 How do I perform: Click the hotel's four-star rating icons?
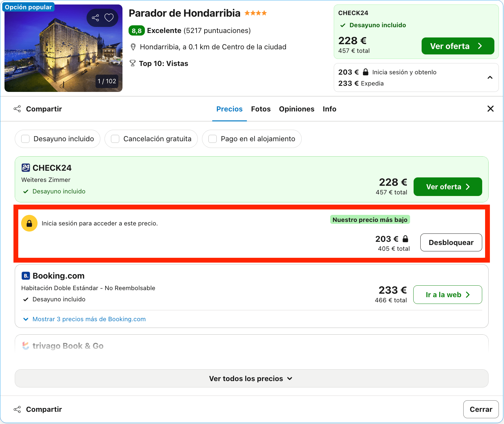(x=256, y=13)
